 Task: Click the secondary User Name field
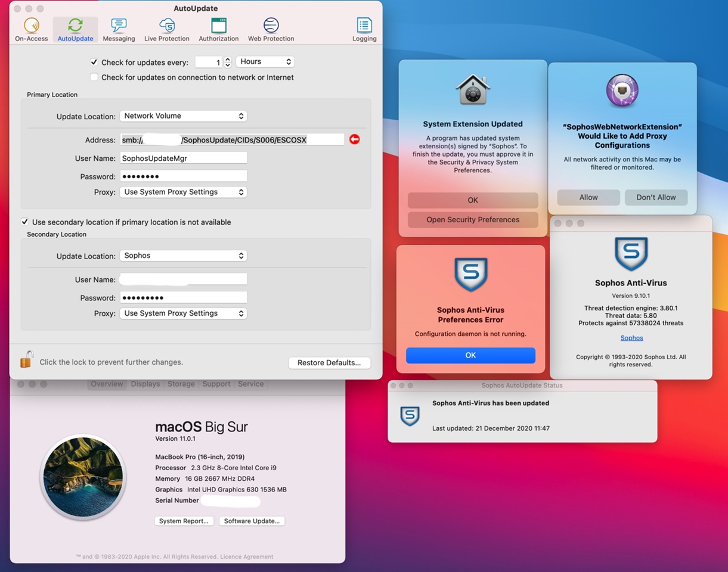tap(183, 279)
